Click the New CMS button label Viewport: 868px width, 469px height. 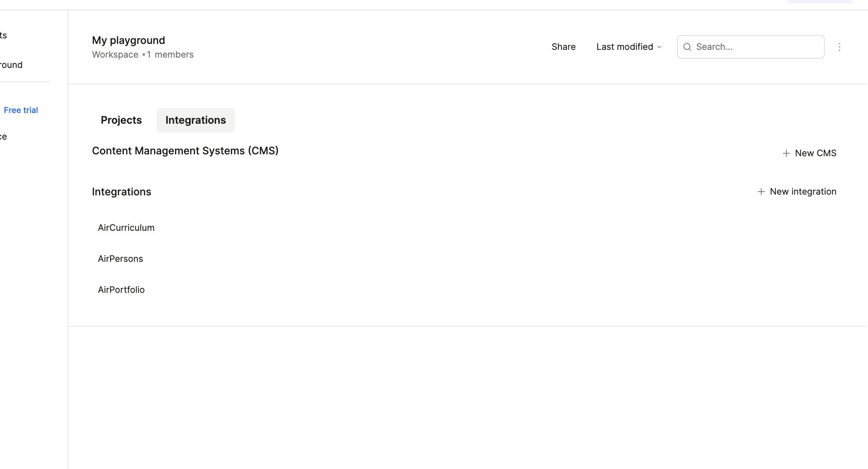[x=815, y=153]
